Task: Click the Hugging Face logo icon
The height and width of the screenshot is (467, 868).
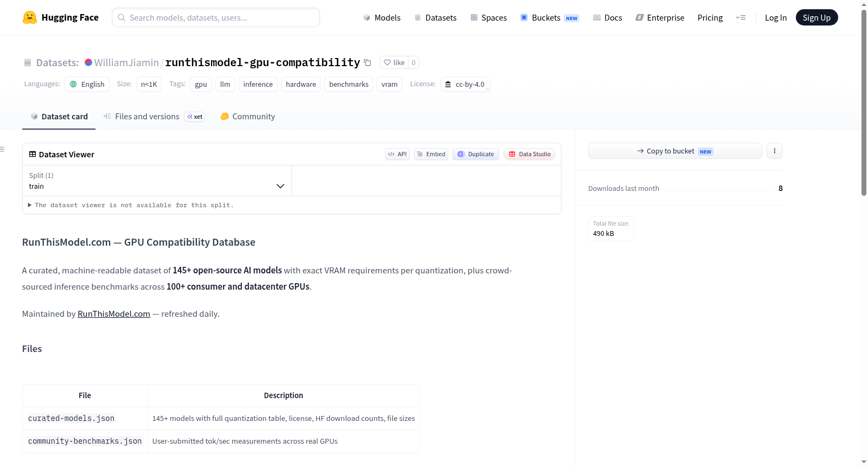Action: (30, 17)
